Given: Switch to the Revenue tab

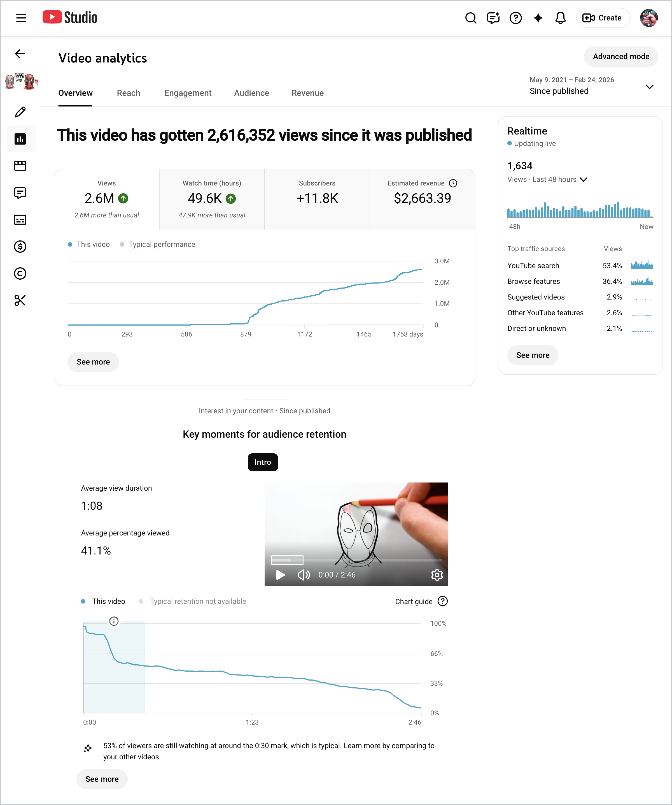Looking at the screenshot, I should (307, 93).
